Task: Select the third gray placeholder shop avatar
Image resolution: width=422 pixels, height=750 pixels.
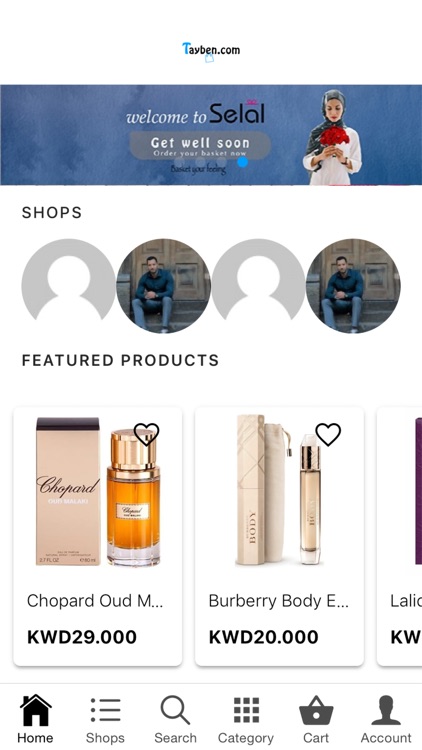Action: point(258,285)
